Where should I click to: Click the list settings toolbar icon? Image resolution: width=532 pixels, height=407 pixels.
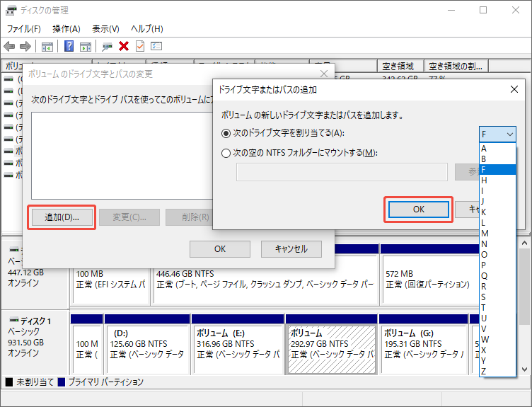click(156, 46)
